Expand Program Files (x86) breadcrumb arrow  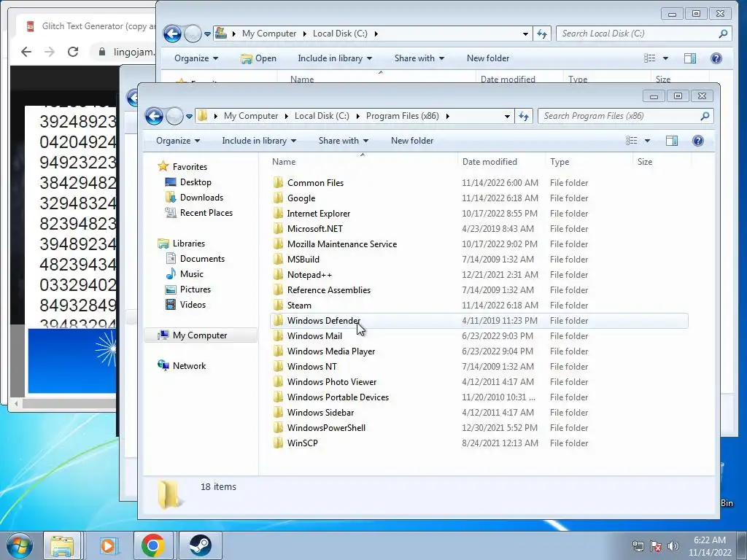447,116
